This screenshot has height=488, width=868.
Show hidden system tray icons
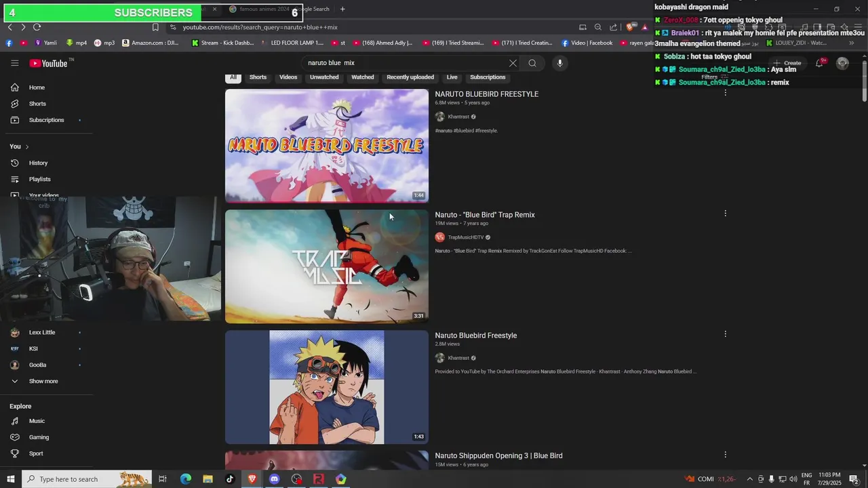(749, 479)
